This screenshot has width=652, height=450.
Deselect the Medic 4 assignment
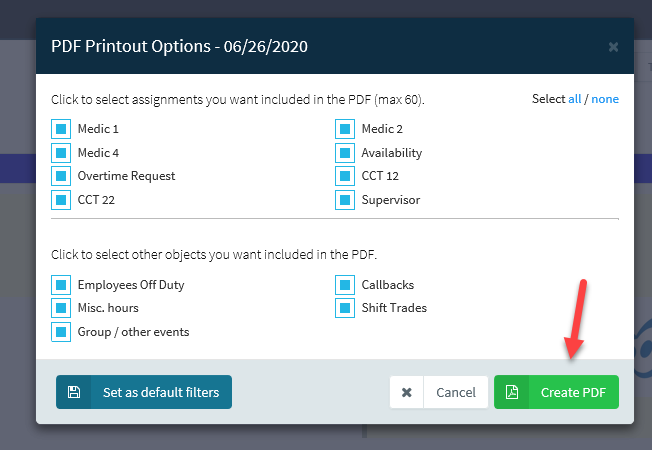tap(61, 153)
